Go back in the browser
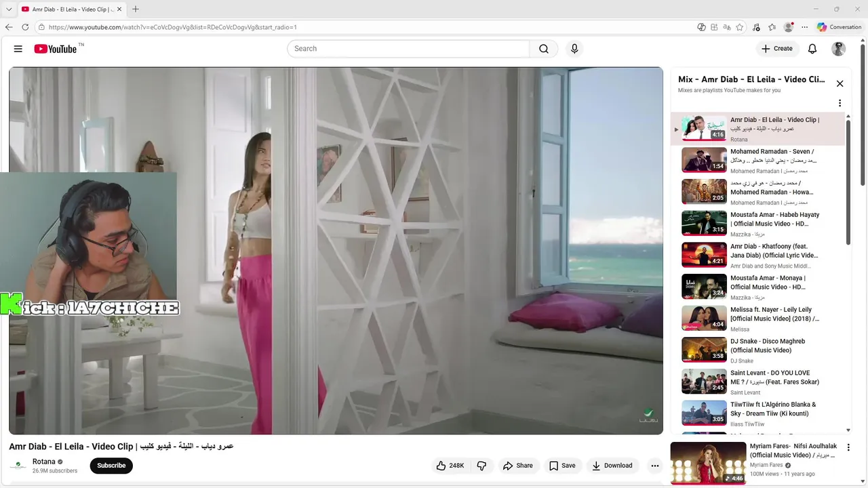Viewport: 868px width, 488px height. tap(9, 27)
